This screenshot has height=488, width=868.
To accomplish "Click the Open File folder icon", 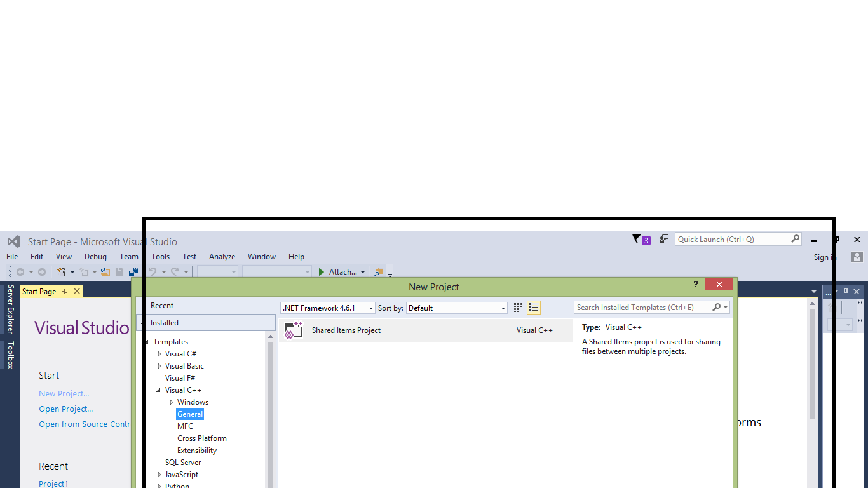I will pos(105,272).
